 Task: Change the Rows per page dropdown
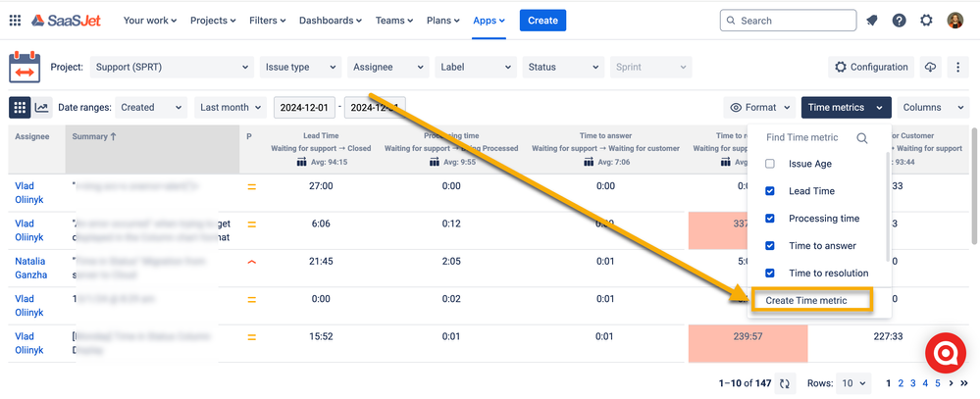(854, 383)
